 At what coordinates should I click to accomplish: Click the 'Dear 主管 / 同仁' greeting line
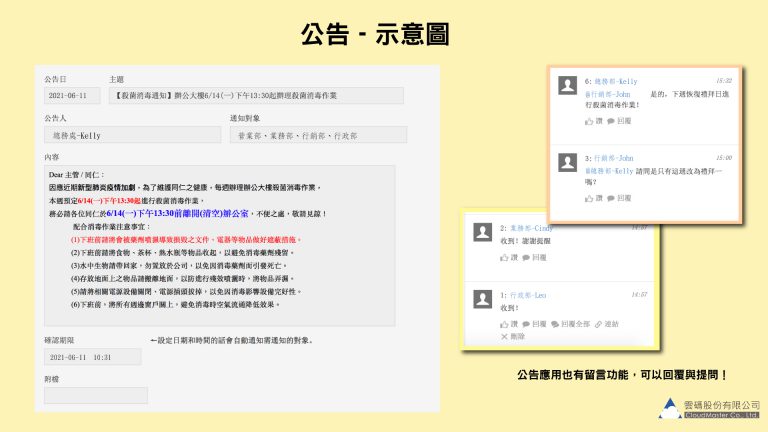[76, 175]
